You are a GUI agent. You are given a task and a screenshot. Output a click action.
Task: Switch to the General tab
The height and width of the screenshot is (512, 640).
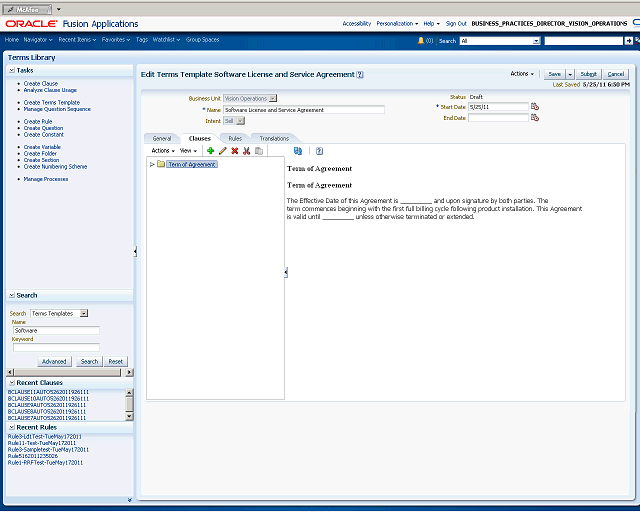coord(162,139)
